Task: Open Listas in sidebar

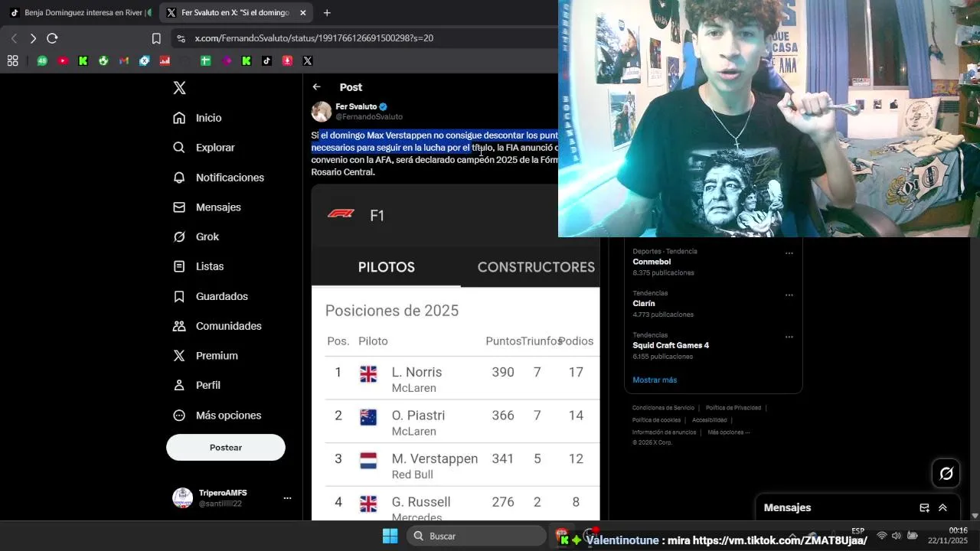Action: (x=198, y=266)
